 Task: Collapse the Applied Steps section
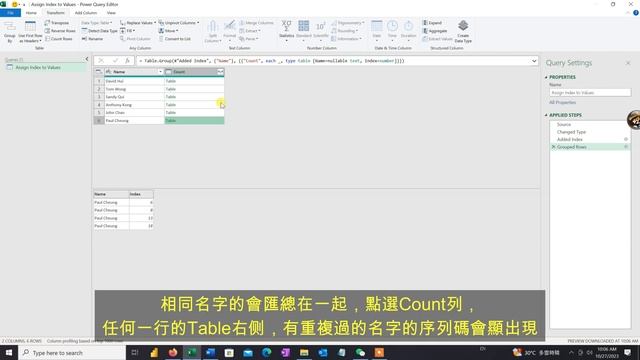[546, 115]
